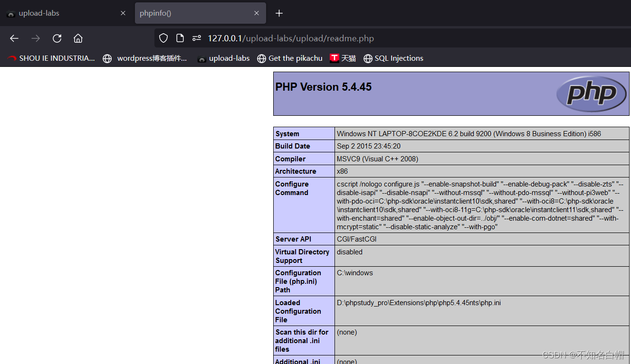Open the 天猫 bookmark
This screenshot has height=364, width=631.
tap(343, 58)
